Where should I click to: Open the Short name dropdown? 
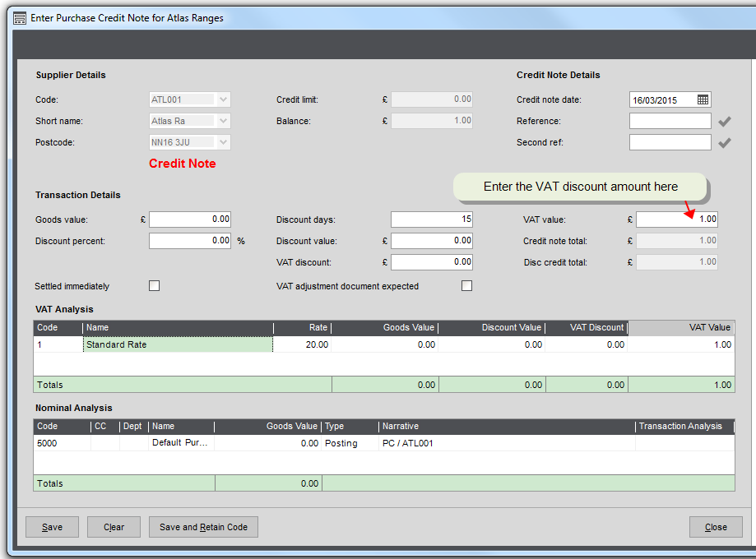[x=224, y=121]
